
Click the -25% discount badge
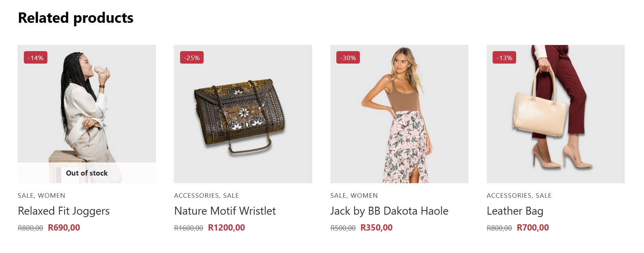[192, 58]
